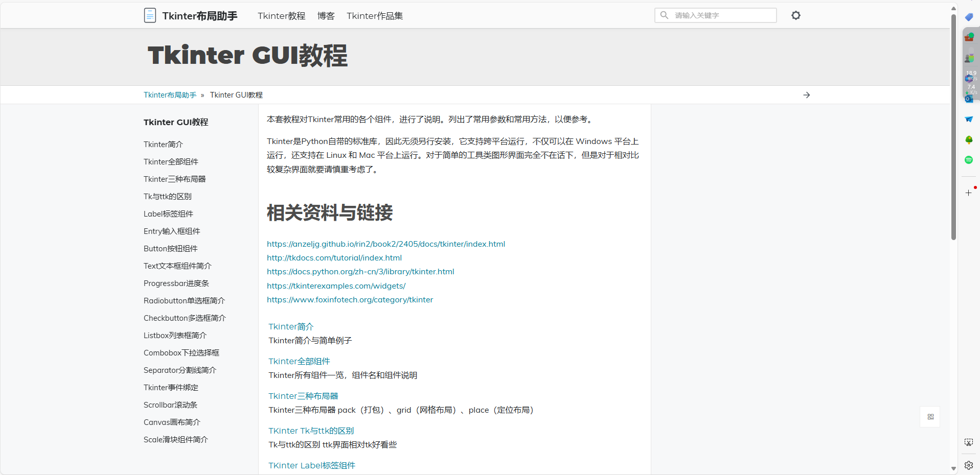980x475 pixels.
Task: Open the toolbox icon in browser sidebar
Action: click(x=969, y=37)
